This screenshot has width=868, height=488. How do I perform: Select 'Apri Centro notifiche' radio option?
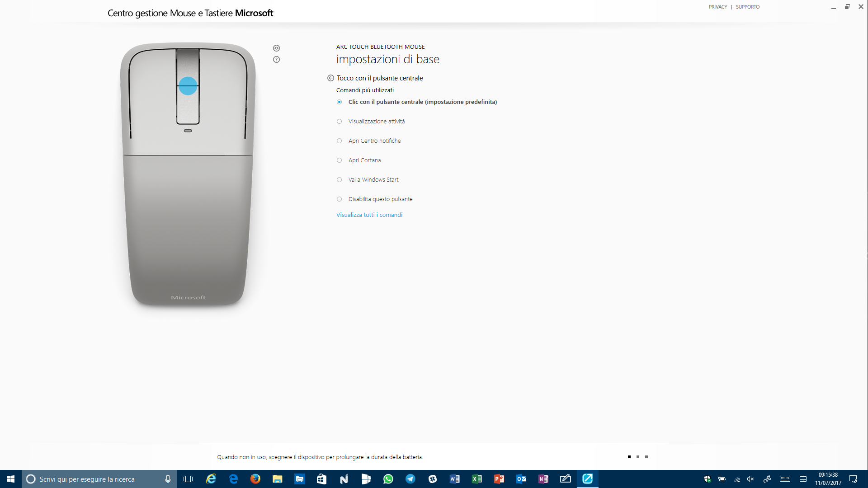pyautogui.click(x=339, y=141)
